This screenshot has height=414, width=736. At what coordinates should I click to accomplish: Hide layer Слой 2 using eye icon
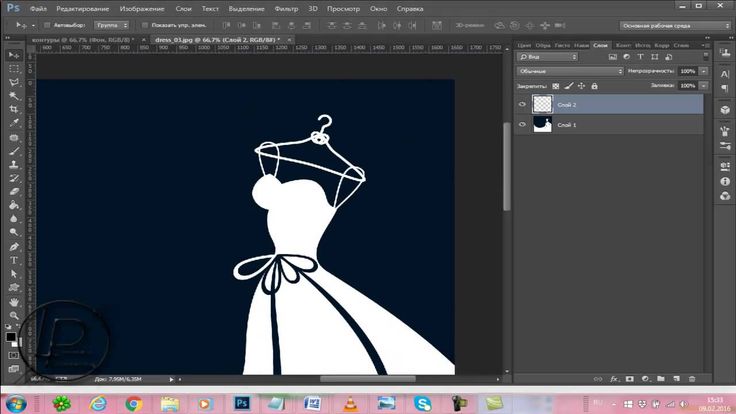click(x=521, y=104)
